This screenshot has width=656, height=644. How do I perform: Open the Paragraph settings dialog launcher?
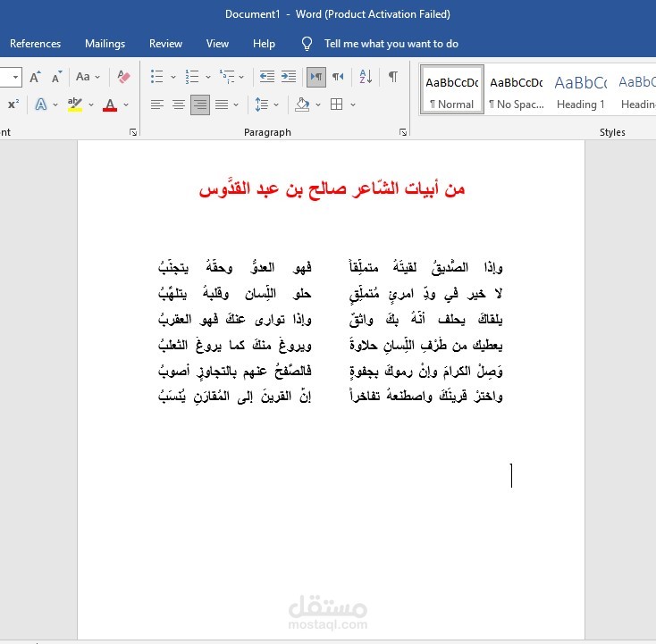[x=403, y=132]
